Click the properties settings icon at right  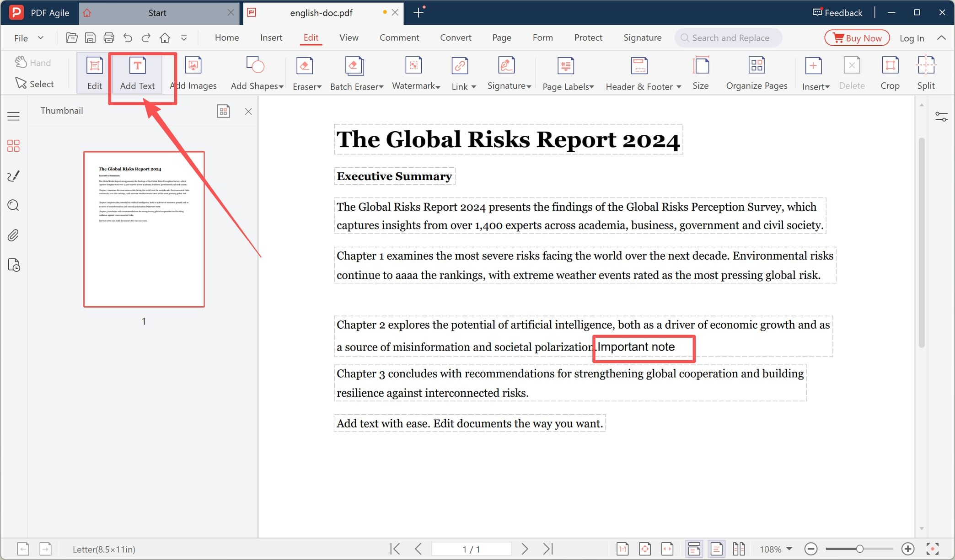941,117
